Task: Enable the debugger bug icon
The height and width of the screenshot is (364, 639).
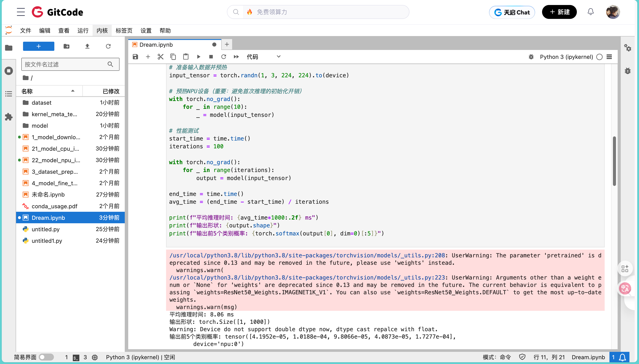Action: 531,57
